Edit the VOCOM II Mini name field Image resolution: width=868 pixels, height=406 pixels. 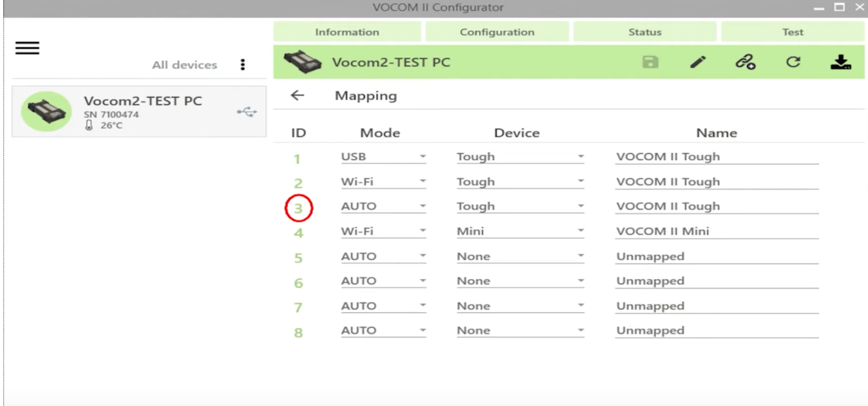click(x=716, y=231)
